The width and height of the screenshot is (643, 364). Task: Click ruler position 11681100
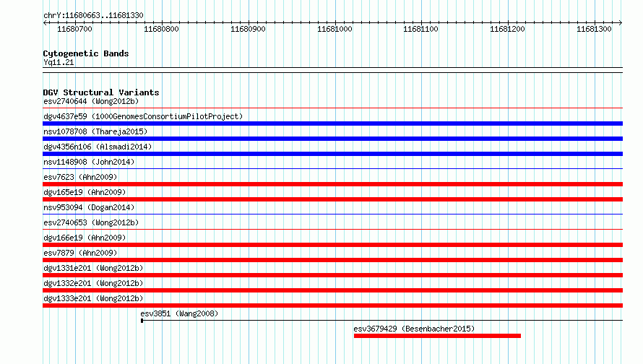pos(420,29)
